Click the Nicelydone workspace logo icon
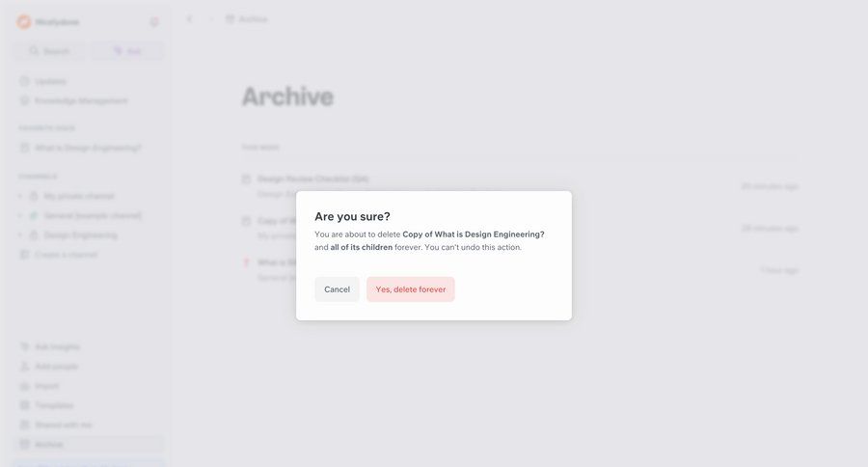The width and height of the screenshot is (868, 467). pos(24,21)
